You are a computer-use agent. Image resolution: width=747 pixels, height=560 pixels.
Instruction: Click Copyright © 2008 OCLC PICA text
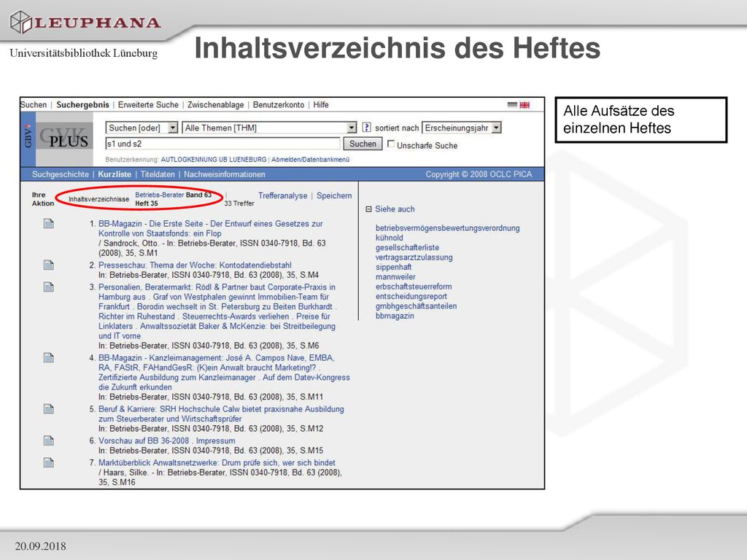tap(479, 174)
